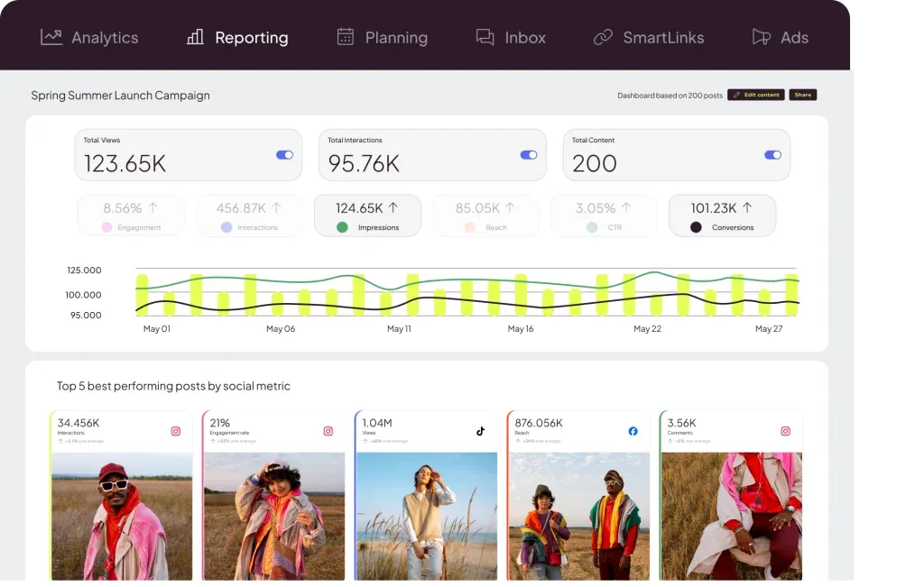This screenshot has width=924, height=587.
Task: Click the Analytics line chart icon
Action: [x=51, y=37]
